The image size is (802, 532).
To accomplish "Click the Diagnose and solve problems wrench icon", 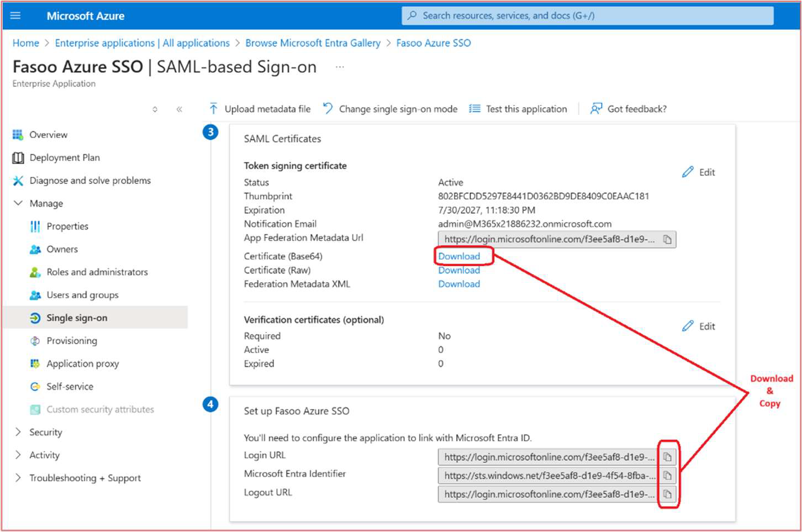I will tap(18, 181).
